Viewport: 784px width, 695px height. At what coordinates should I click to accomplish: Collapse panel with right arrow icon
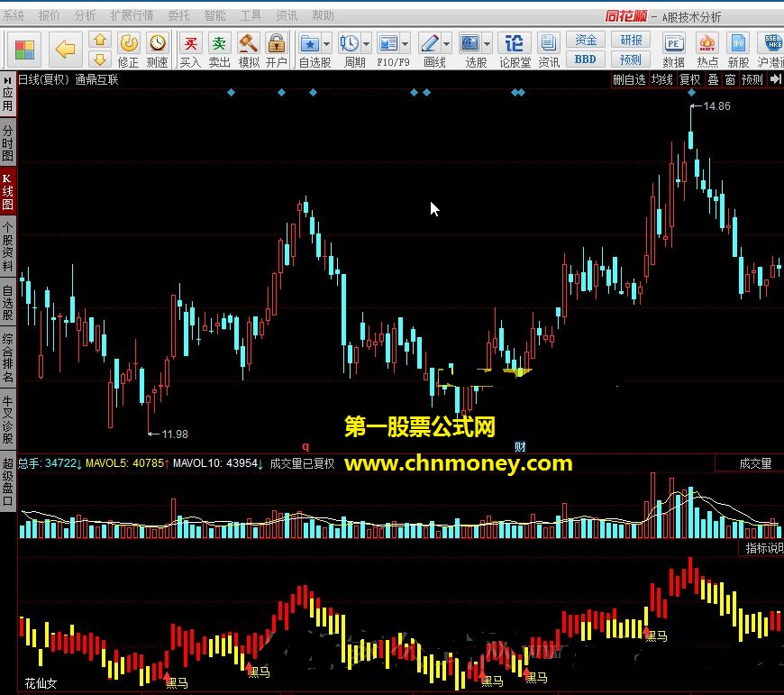[x=776, y=79]
